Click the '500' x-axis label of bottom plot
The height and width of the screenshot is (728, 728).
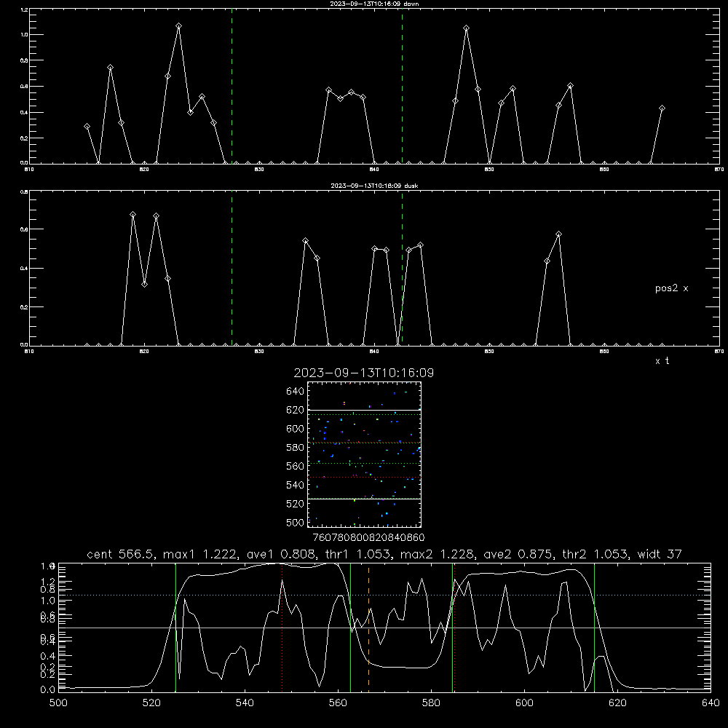click(x=58, y=703)
